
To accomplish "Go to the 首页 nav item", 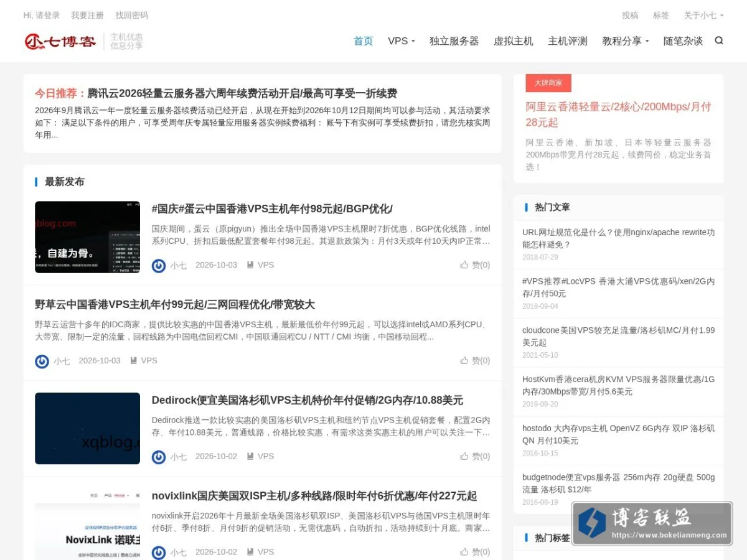I will pos(364,41).
